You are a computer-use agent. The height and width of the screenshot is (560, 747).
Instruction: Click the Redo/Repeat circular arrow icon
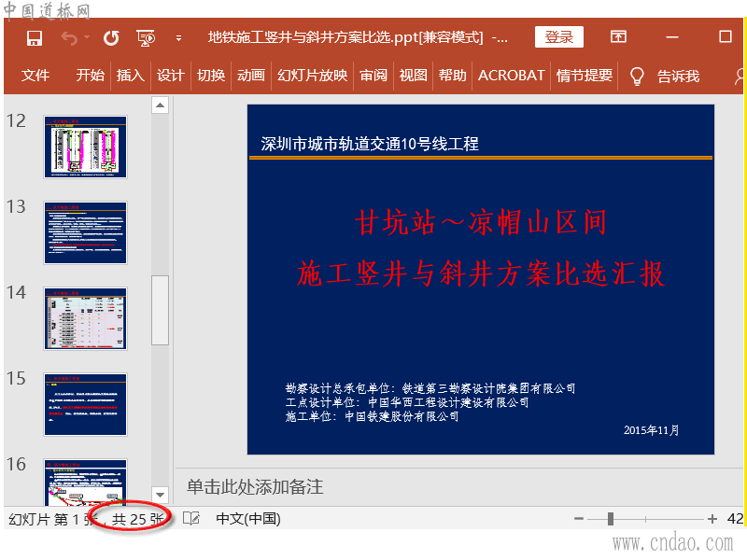click(111, 38)
